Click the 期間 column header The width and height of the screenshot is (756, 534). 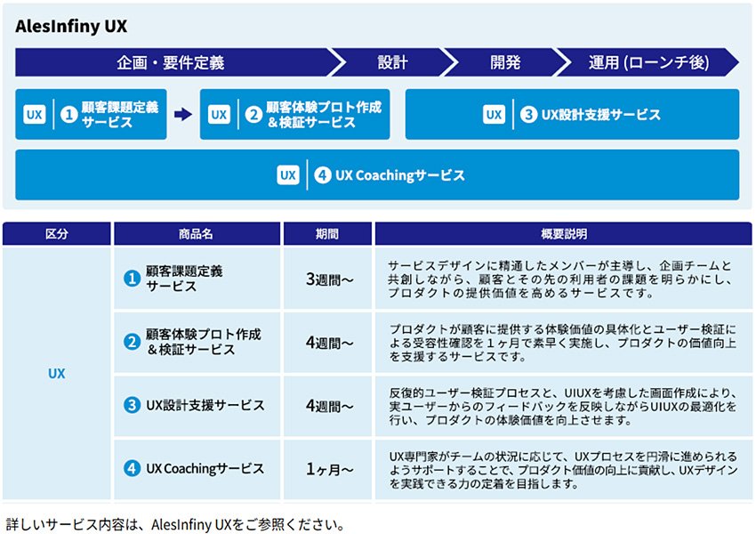pyautogui.click(x=327, y=234)
